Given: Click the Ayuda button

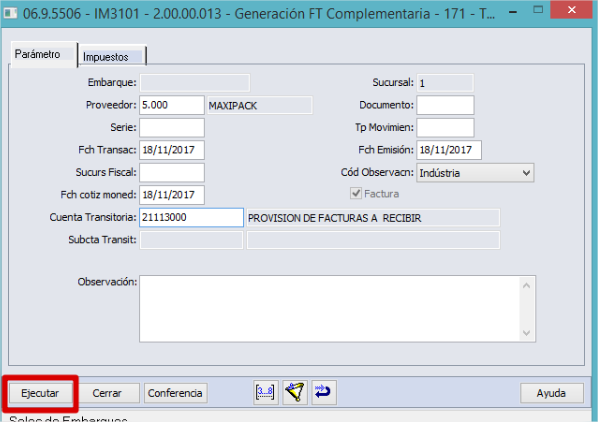Looking at the screenshot, I should point(551,393).
